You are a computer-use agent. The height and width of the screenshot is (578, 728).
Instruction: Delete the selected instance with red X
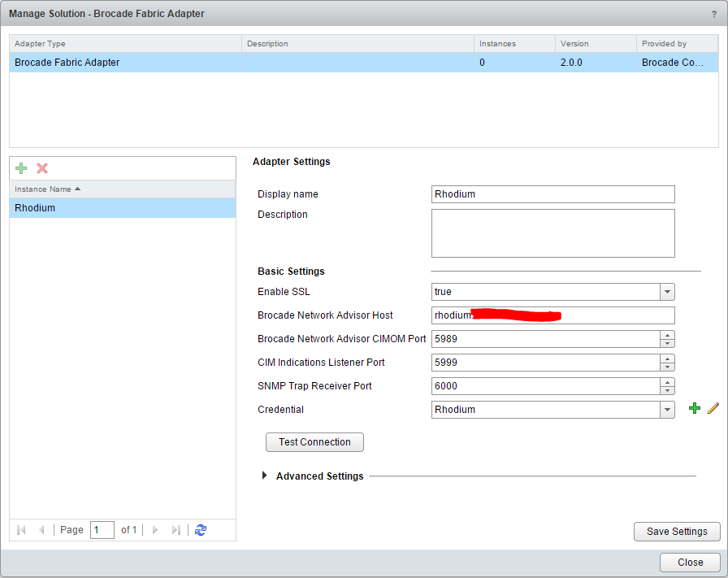[42, 168]
